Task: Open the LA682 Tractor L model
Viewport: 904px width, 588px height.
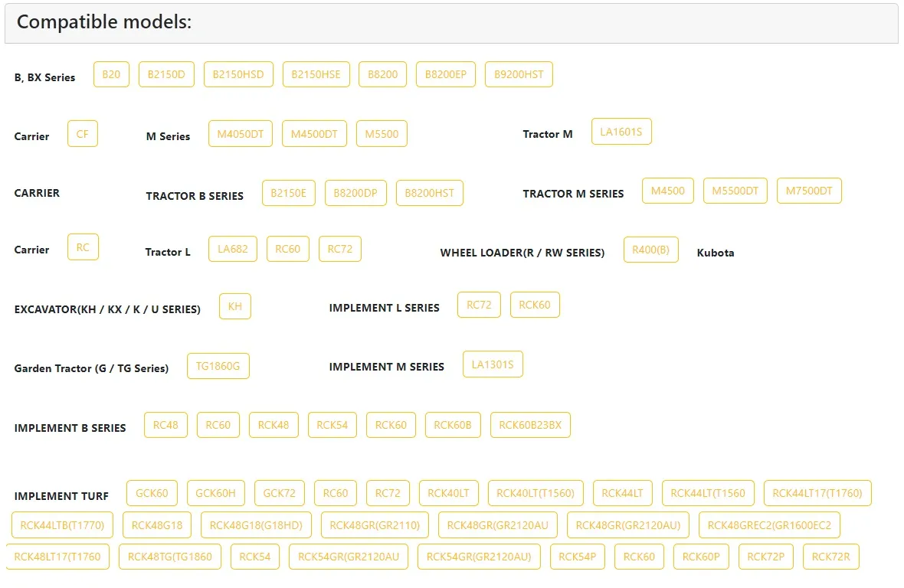Action: pos(233,249)
